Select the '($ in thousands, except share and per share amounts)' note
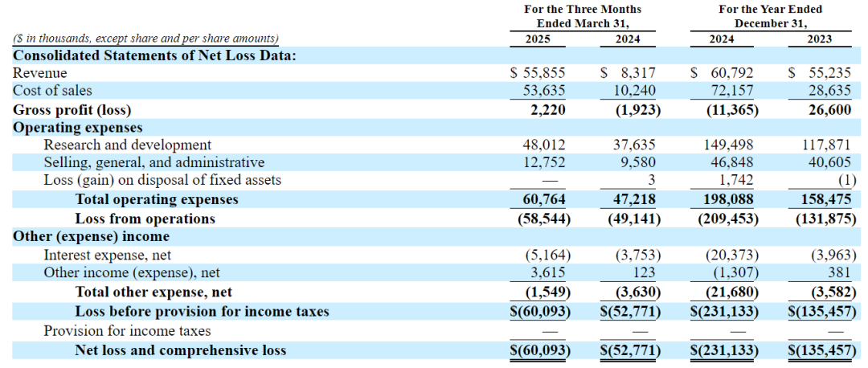Image resolution: width=868 pixels, height=368 pixels. tap(145, 39)
